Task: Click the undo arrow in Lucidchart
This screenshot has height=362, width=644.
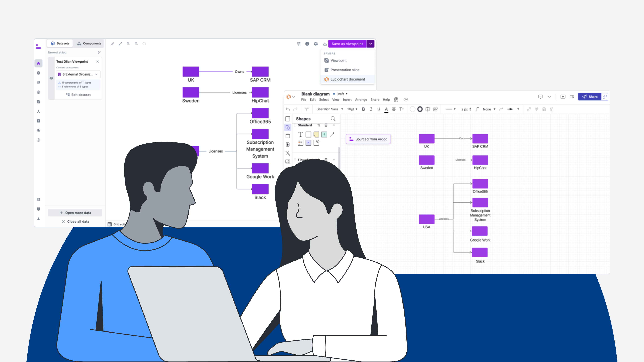Action: click(x=288, y=109)
